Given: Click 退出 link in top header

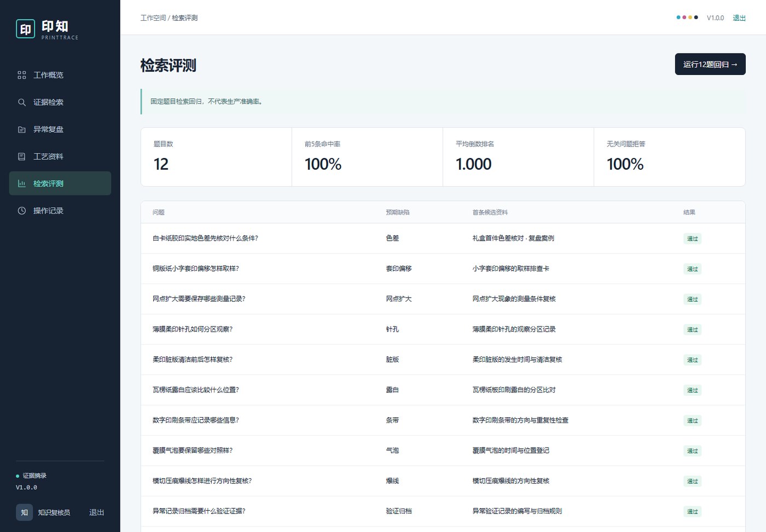Looking at the screenshot, I should tap(739, 18).
